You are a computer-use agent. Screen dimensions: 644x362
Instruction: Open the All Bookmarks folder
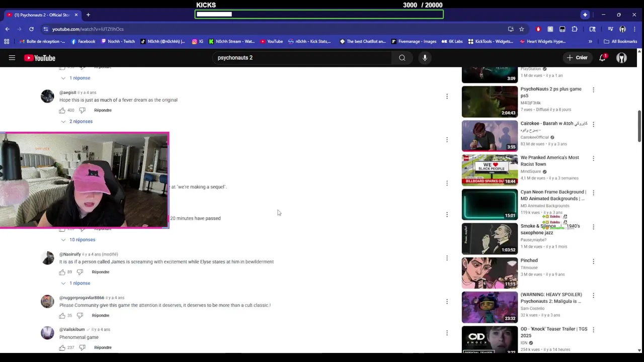point(620,42)
